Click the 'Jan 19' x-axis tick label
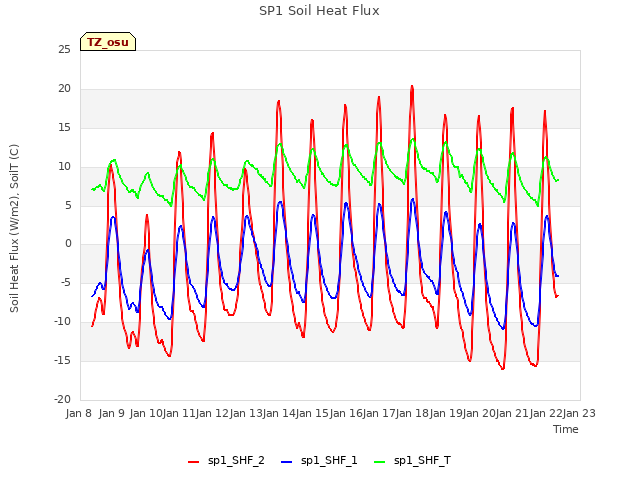 tap(446, 413)
